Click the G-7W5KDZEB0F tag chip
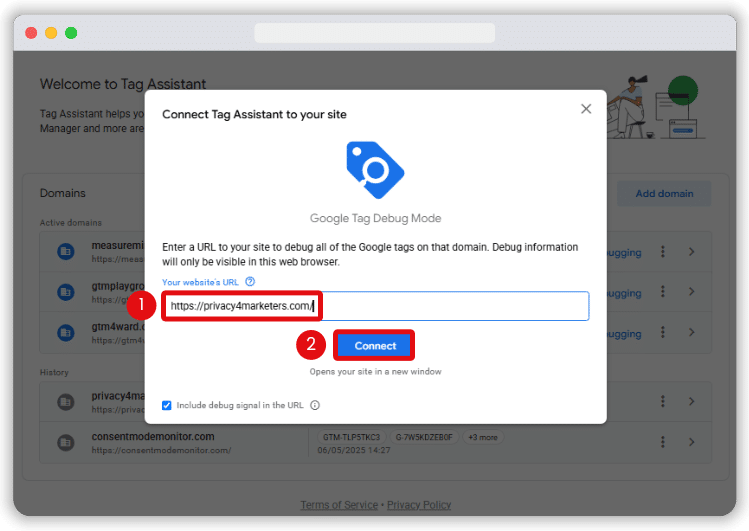The width and height of the screenshot is (749, 531). point(424,437)
